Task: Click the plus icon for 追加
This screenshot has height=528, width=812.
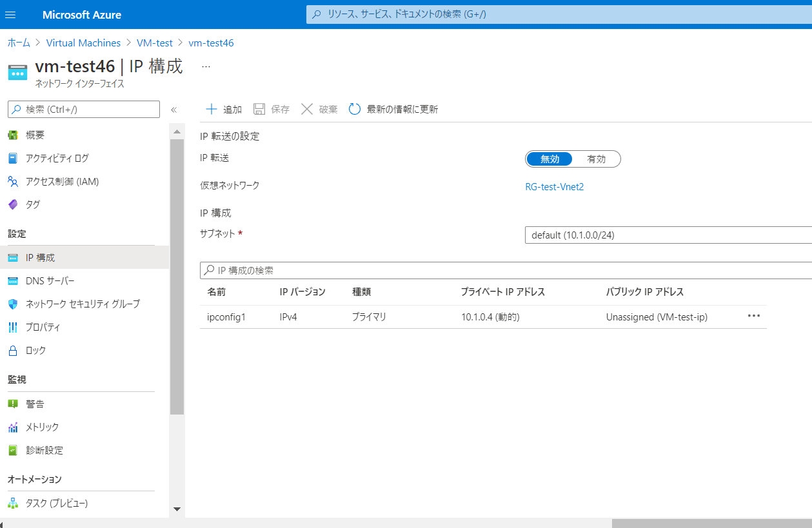Action: pyautogui.click(x=211, y=109)
